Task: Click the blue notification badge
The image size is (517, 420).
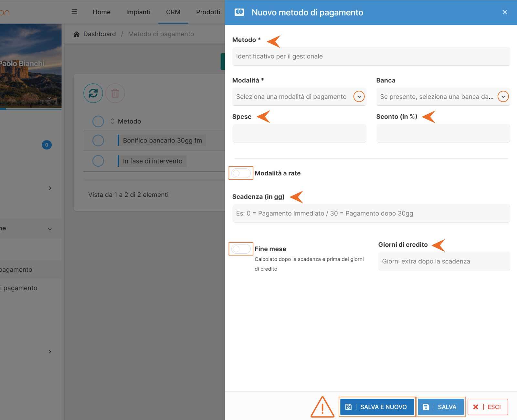Action: click(47, 145)
